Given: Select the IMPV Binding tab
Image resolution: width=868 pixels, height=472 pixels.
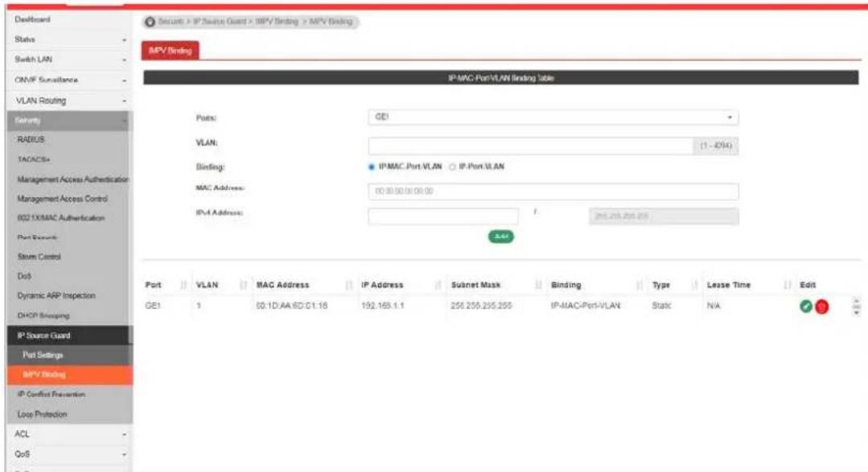Looking at the screenshot, I should coord(171,51).
